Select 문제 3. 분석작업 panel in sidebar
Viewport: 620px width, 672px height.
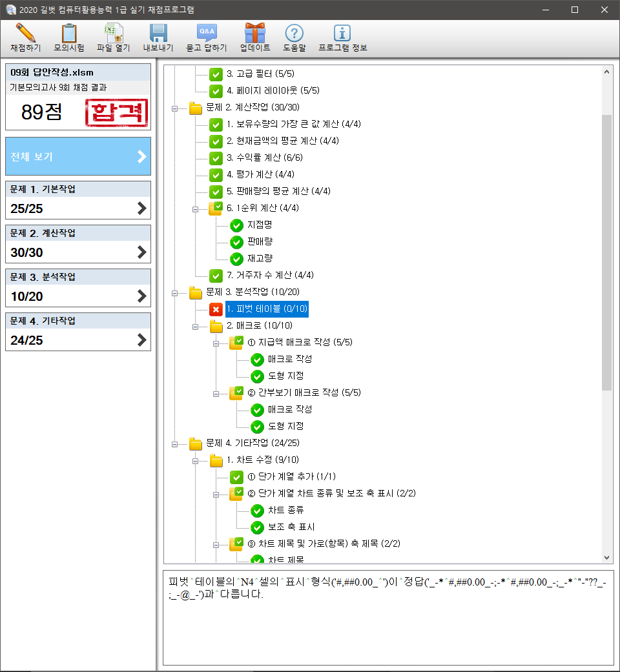click(x=78, y=287)
